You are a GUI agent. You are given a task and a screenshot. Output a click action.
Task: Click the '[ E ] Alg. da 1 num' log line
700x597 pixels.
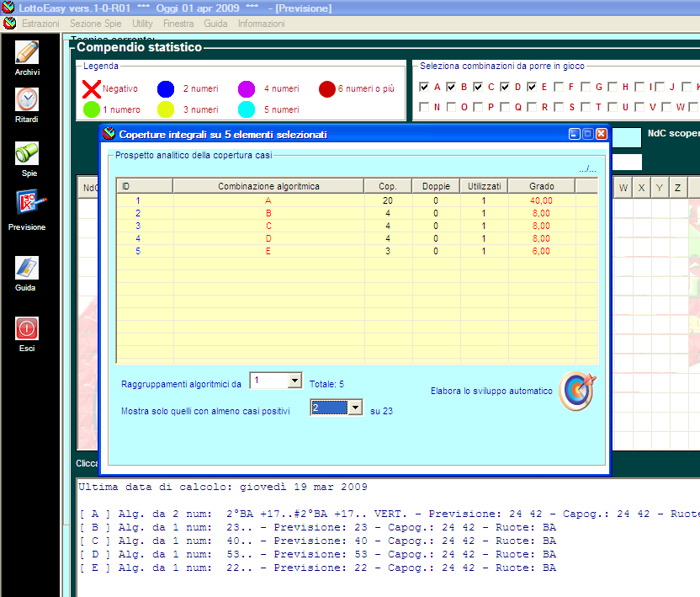pos(318,568)
